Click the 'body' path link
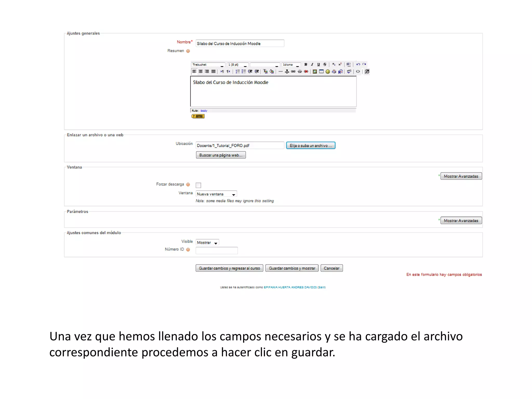 (204, 111)
